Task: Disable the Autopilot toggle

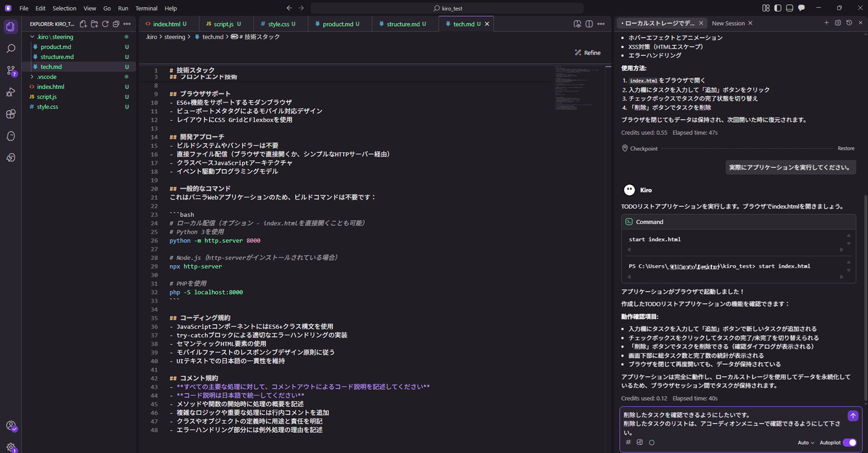Action: [850, 443]
